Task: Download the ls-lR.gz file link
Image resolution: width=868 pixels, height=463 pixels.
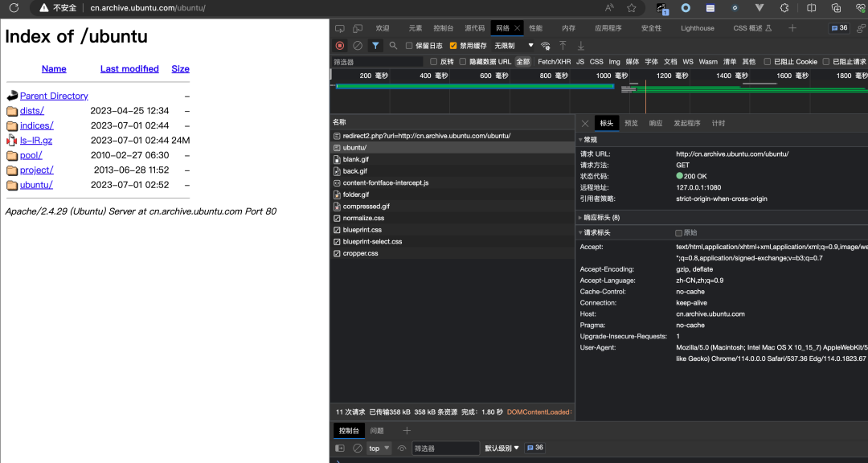Action: 36,141
